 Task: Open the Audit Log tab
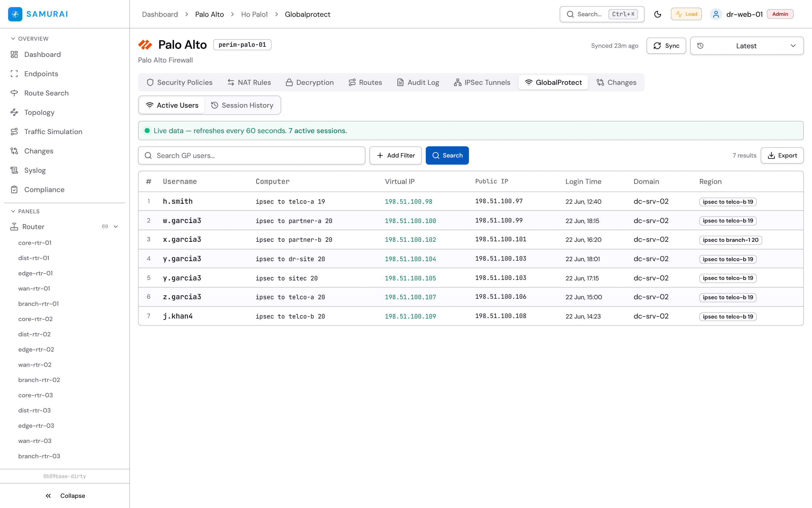[418, 82]
